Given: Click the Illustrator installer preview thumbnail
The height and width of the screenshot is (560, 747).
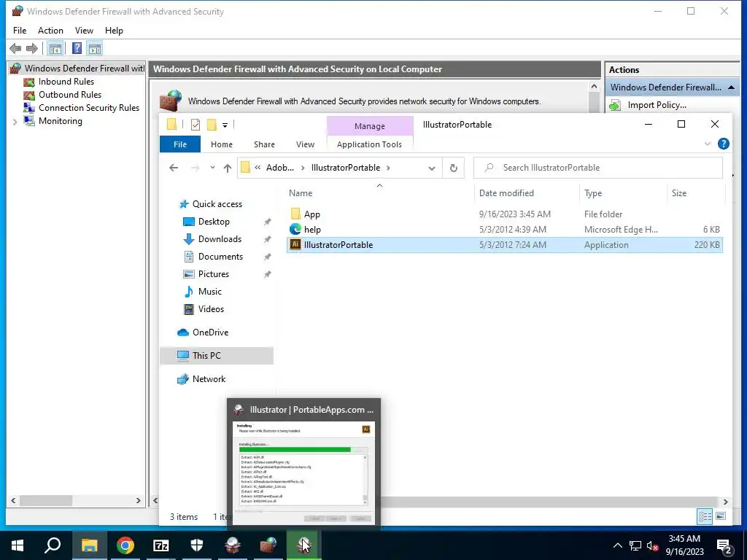Looking at the screenshot, I should (304, 472).
